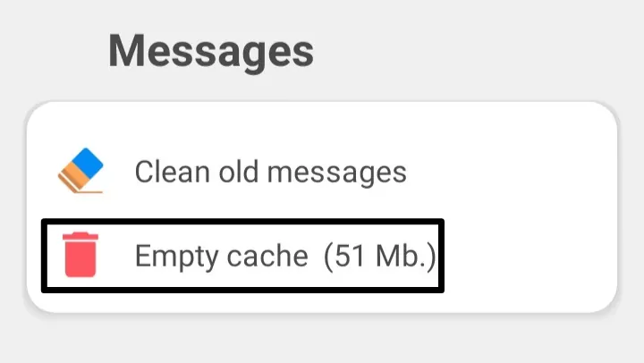Click the word 'old' in Clean old messages
Viewport: 644px width, 363px height.
pyautogui.click(x=238, y=172)
